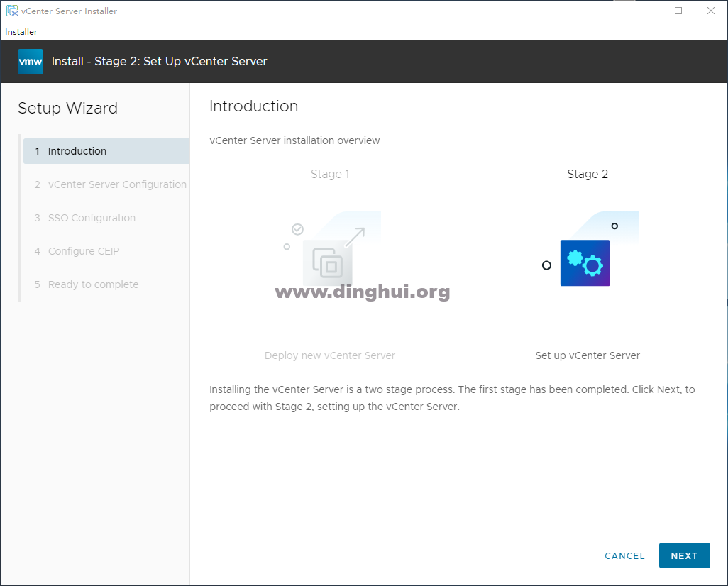Click the Stage 2 gears icon

pos(585,262)
